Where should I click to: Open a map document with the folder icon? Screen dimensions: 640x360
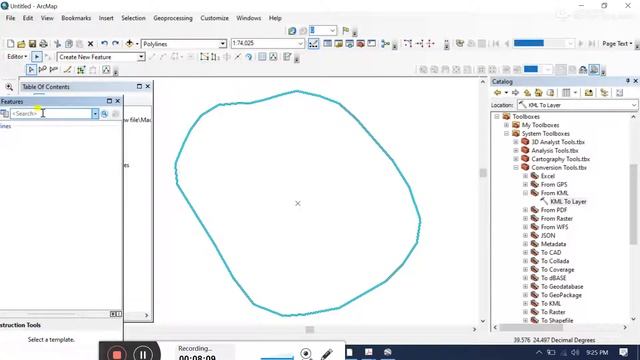click(21, 44)
